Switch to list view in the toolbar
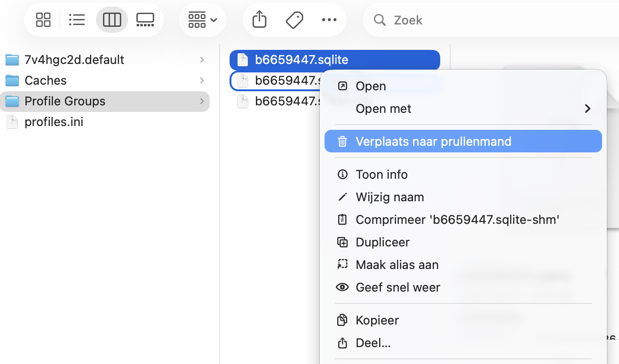 click(x=77, y=20)
